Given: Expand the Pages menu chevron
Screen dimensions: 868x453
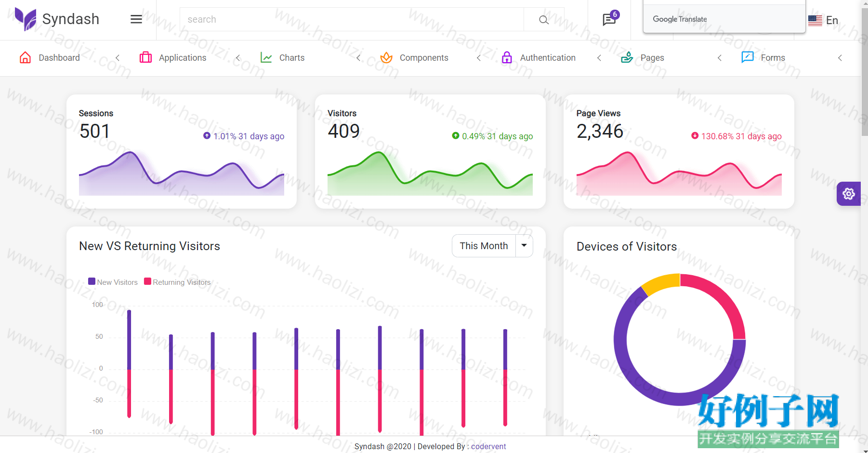Looking at the screenshot, I should (x=720, y=58).
